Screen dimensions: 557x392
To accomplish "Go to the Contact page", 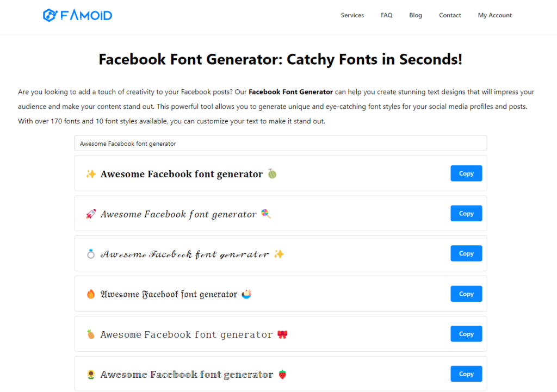I will pyautogui.click(x=450, y=15).
